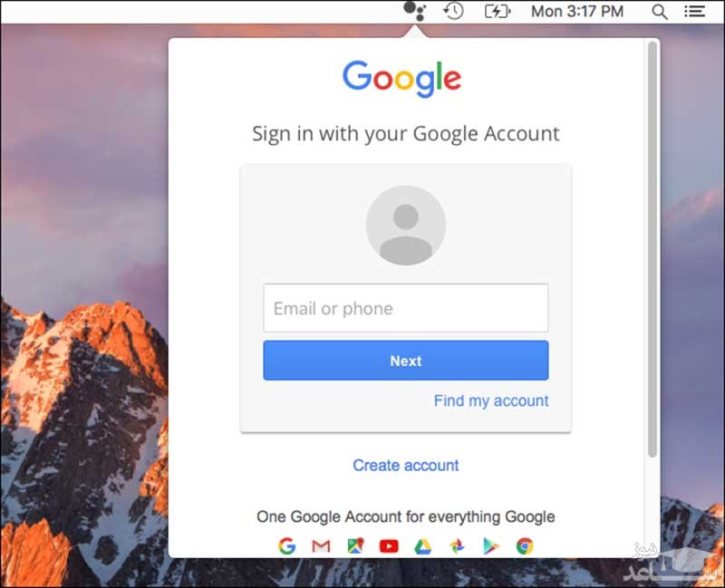
Task: Click the YouTube icon
Action: 389,546
